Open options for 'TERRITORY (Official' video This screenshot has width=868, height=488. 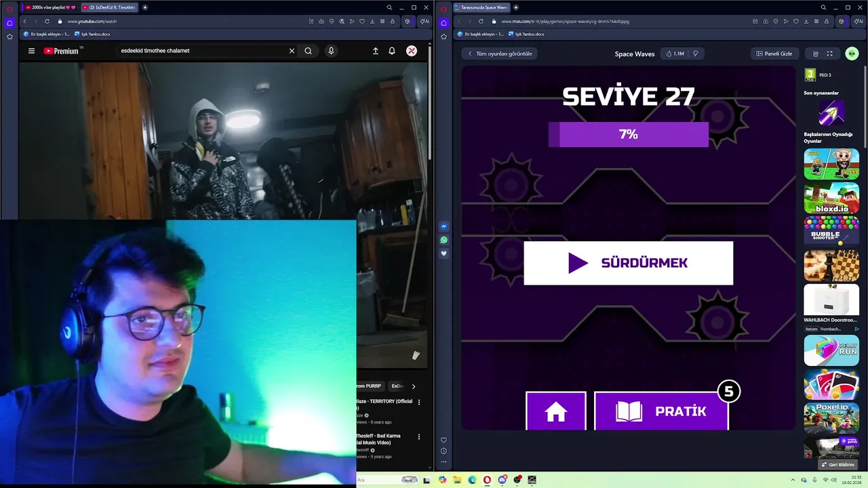coord(418,402)
